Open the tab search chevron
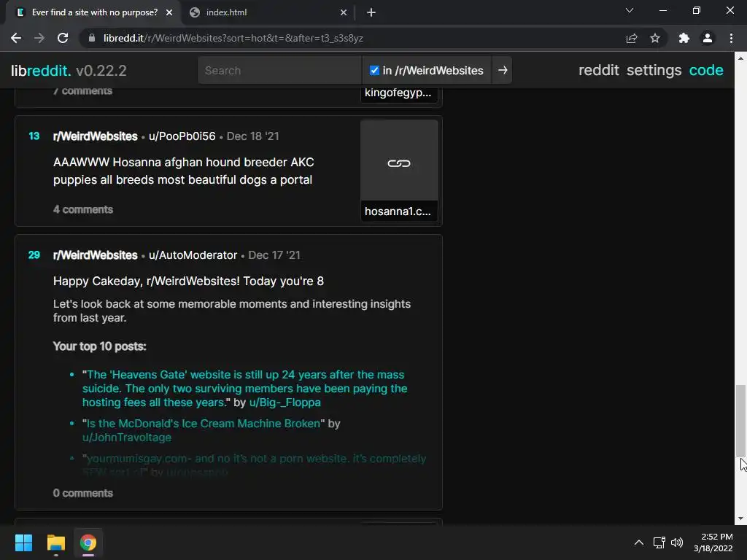 coord(630,10)
